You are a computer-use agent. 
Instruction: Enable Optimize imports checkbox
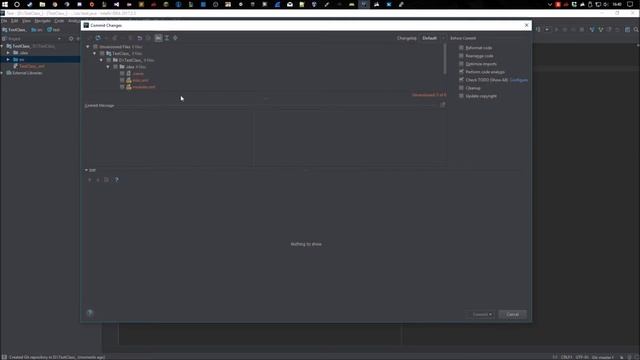(x=461, y=64)
